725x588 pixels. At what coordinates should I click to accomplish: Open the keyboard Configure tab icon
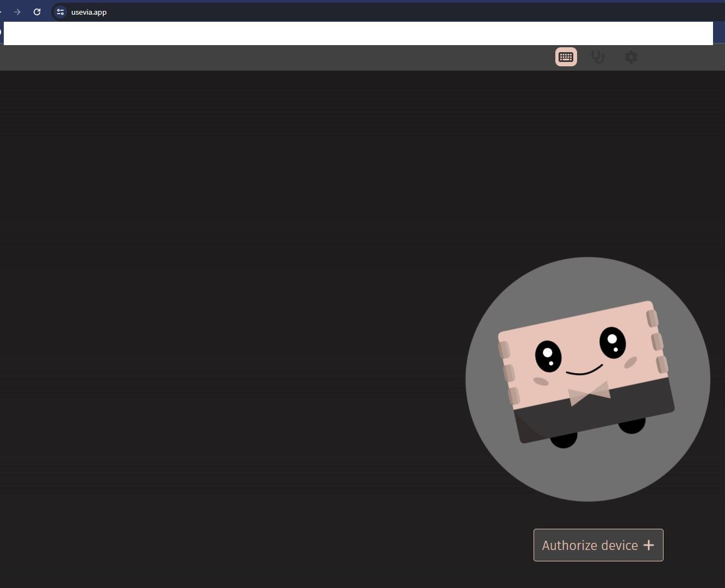(x=566, y=57)
